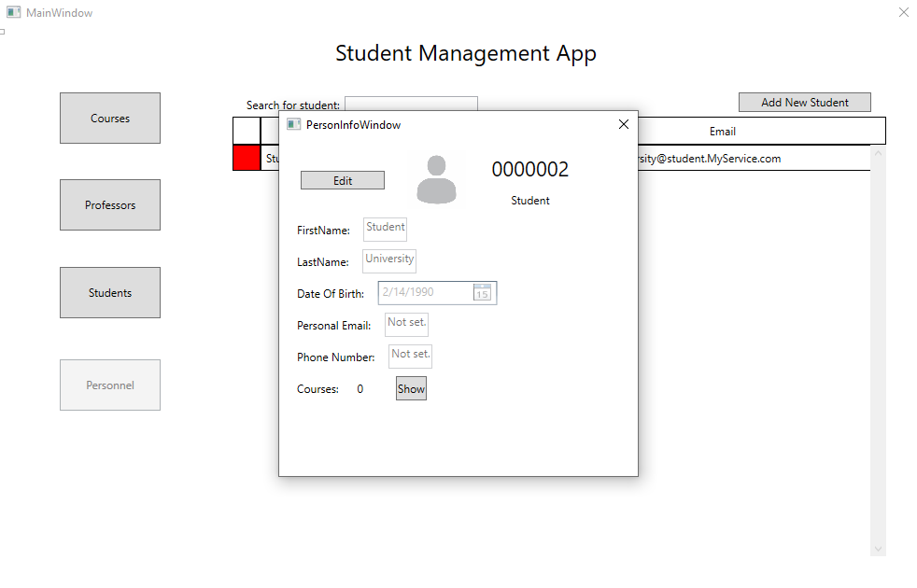
Task: Open the Courses section
Action: coord(110,119)
